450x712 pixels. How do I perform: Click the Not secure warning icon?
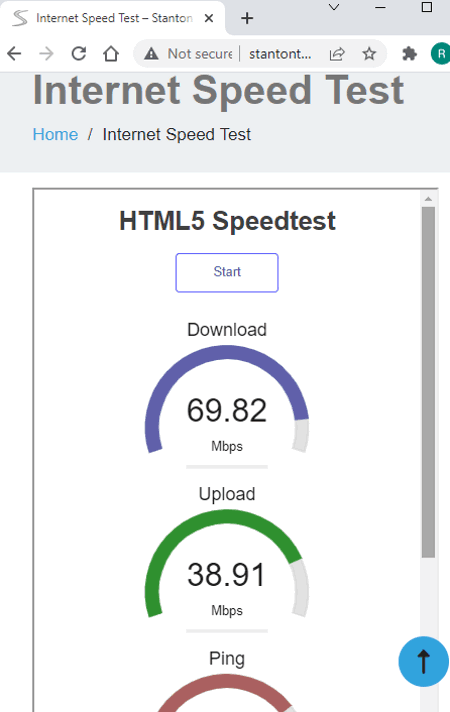tap(151, 54)
